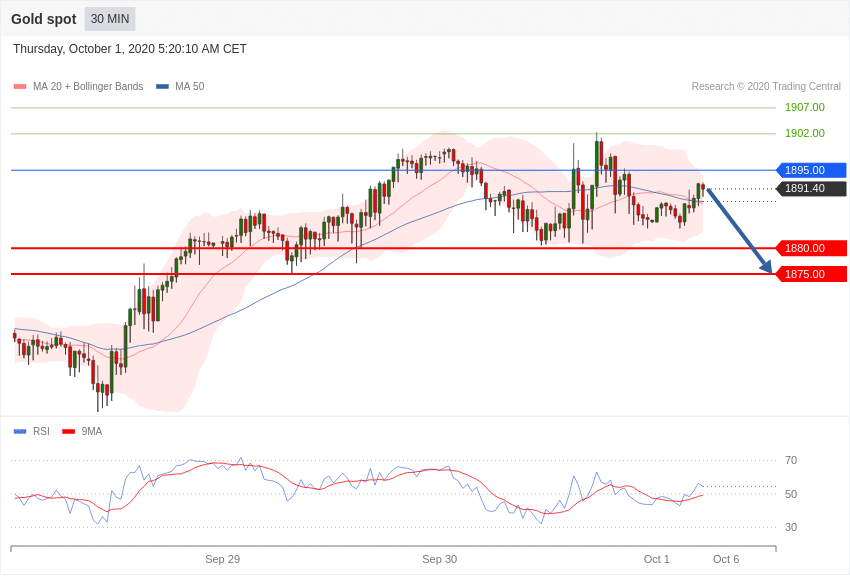The width and height of the screenshot is (850, 576).
Task: Click the blue 1895.00 pivot price tag
Action: [x=812, y=170]
